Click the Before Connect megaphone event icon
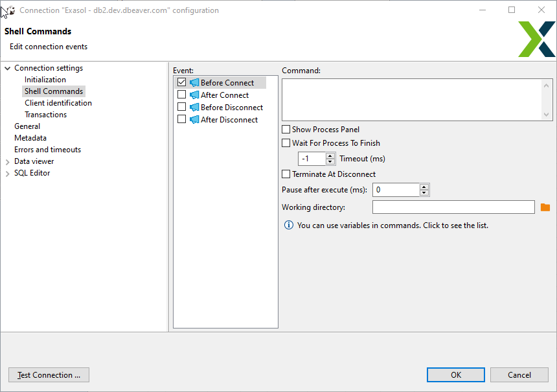The height and width of the screenshot is (392, 557). point(194,82)
